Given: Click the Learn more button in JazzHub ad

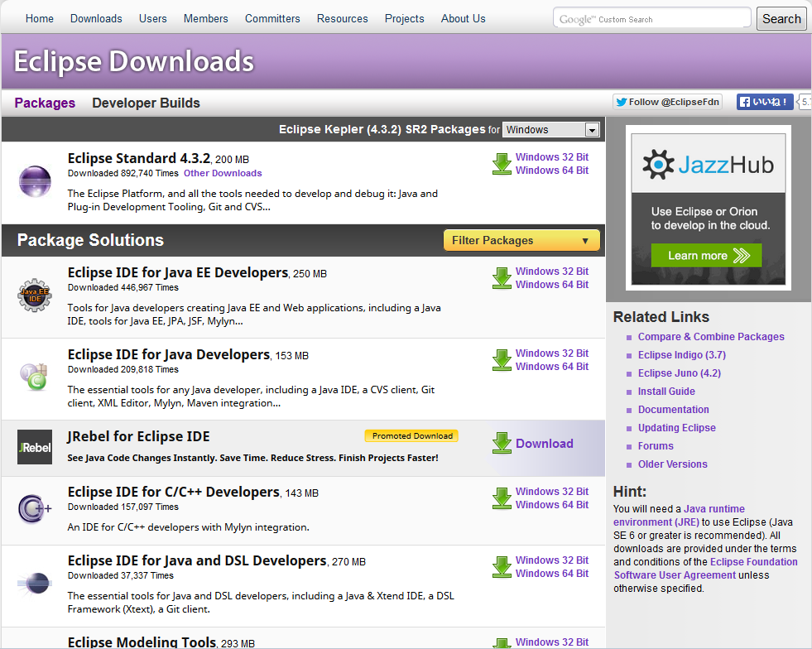Looking at the screenshot, I should [x=706, y=256].
